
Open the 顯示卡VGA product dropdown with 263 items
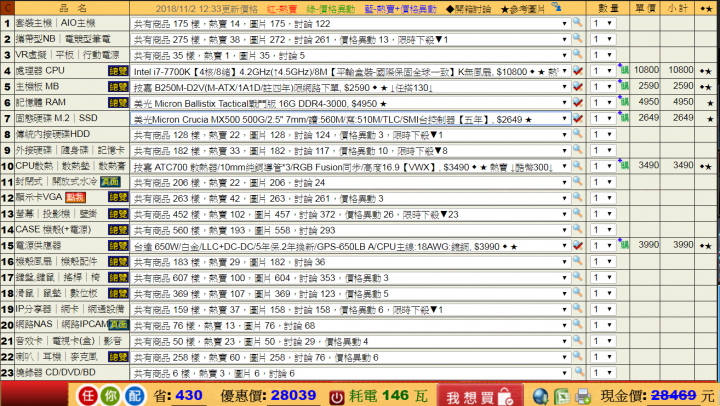click(x=350, y=198)
